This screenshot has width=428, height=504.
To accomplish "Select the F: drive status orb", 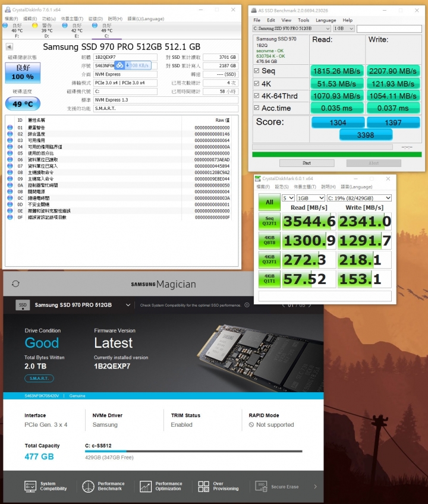I will pyautogui.click(x=5, y=26).
